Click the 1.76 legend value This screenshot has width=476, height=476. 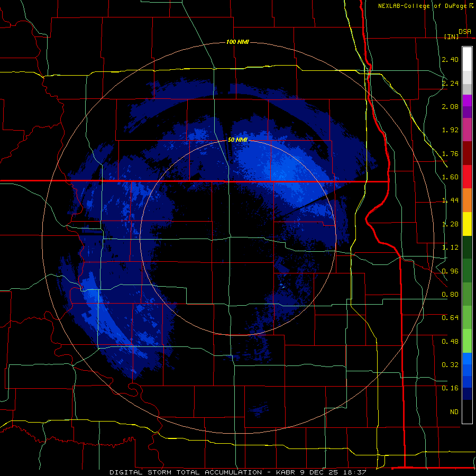(450, 153)
